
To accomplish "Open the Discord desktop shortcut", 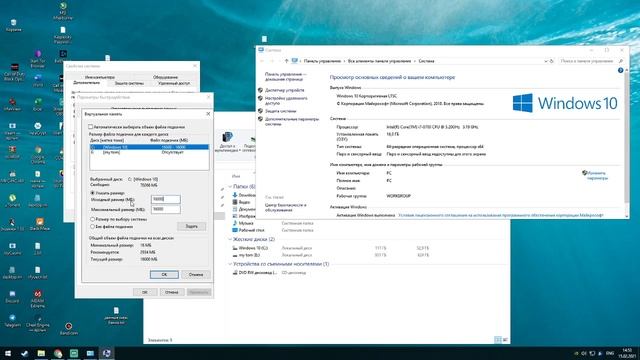I will click(x=12, y=296).
